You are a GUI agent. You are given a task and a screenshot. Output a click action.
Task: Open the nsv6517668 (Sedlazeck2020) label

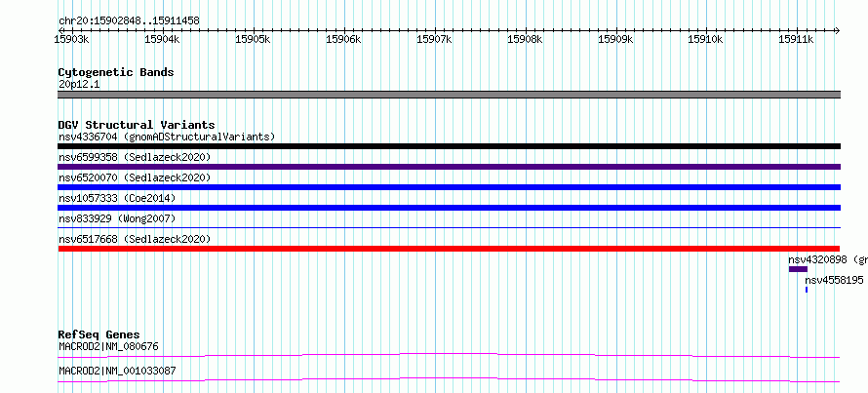pyautogui.click(x=135, y=239)
